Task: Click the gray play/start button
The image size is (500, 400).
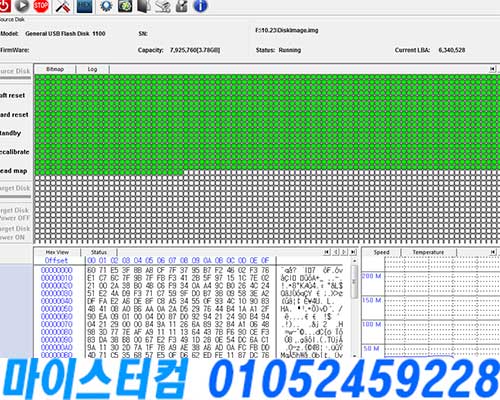Action: point(22,6)
